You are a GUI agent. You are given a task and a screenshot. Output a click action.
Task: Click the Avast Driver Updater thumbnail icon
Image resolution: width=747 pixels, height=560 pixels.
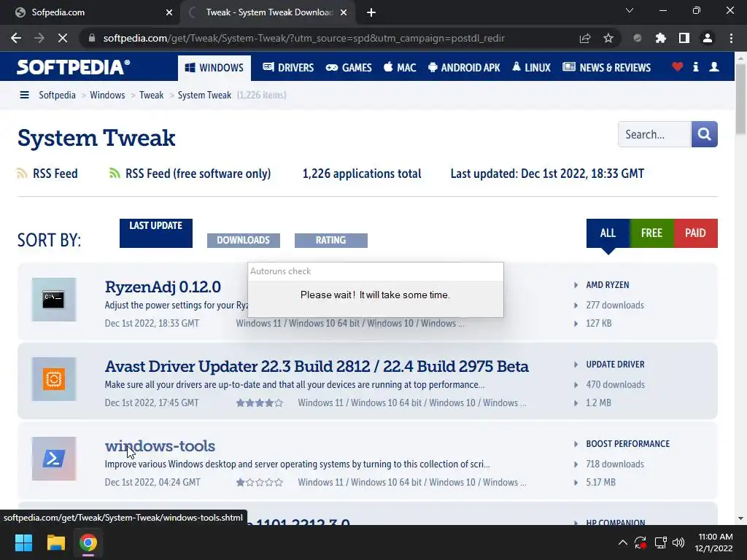[54, 379]
